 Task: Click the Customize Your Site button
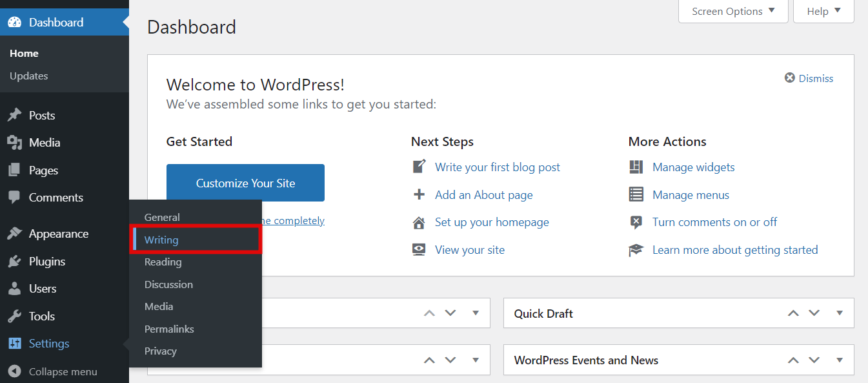point(245,183)
